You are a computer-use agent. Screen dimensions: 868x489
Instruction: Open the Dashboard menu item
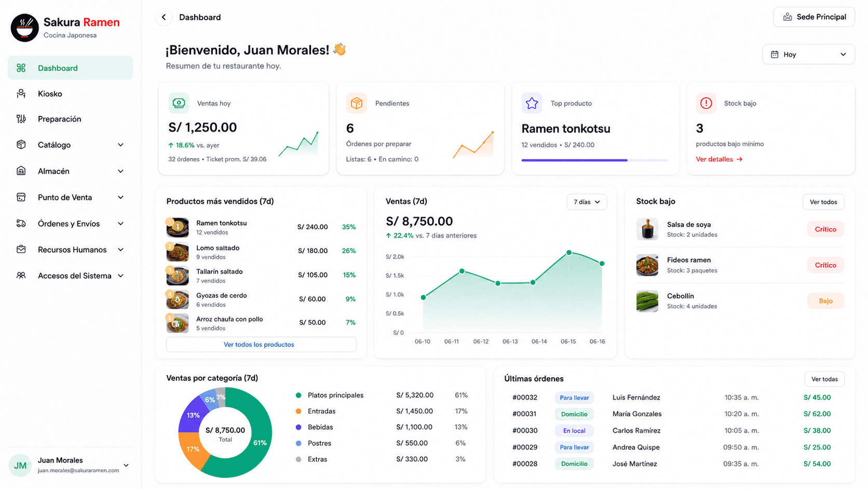[x=71, y=68]
